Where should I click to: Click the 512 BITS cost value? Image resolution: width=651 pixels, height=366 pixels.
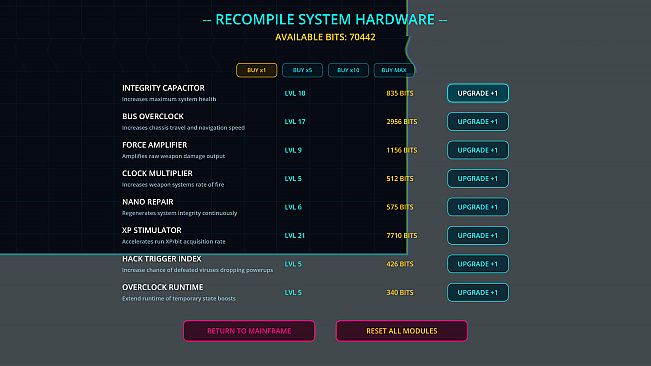tap(400, 178)
